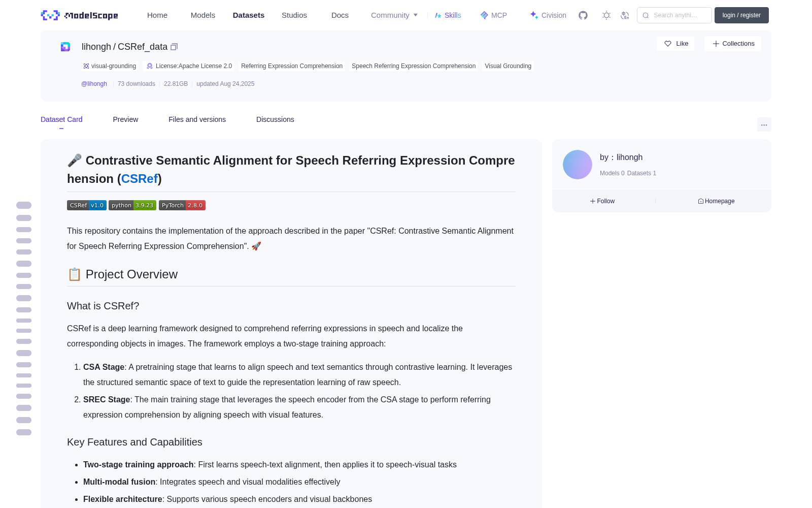The width and height of the screenshot is (812, 508).
Task: Copy the dataset name CSRef_data
Action: click(x=174, y=47)
